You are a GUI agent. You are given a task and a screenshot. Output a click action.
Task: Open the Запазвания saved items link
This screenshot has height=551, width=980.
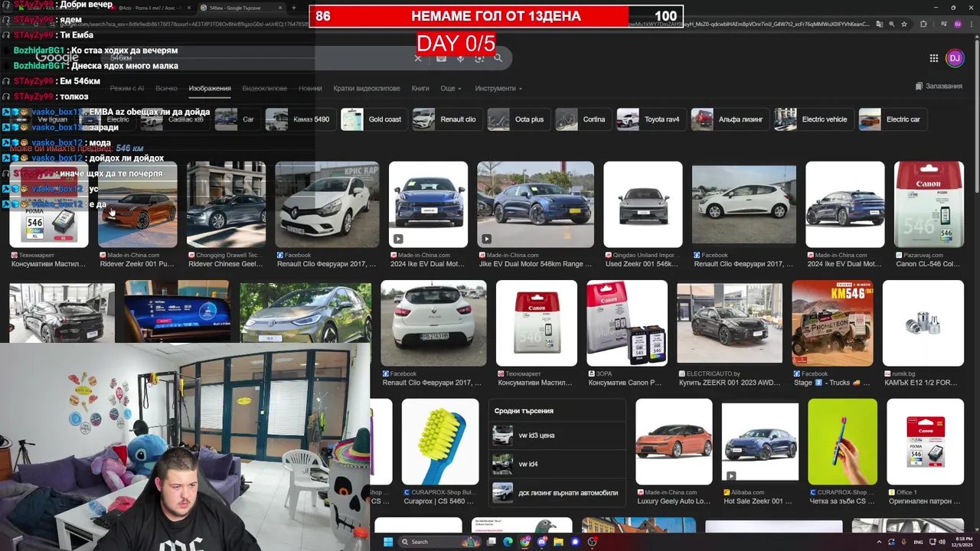[939, 86]
